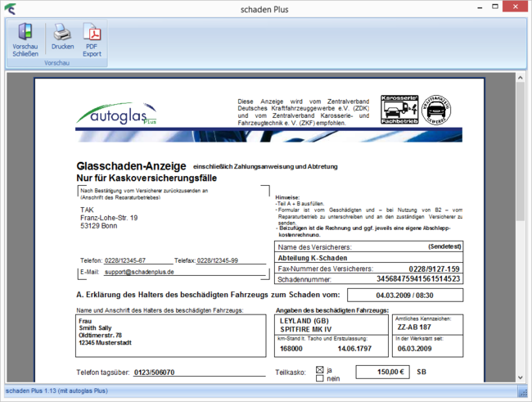Toggle the Teilkasko 'ja' checkbox
532x402 pixels.
click(320, 370)
